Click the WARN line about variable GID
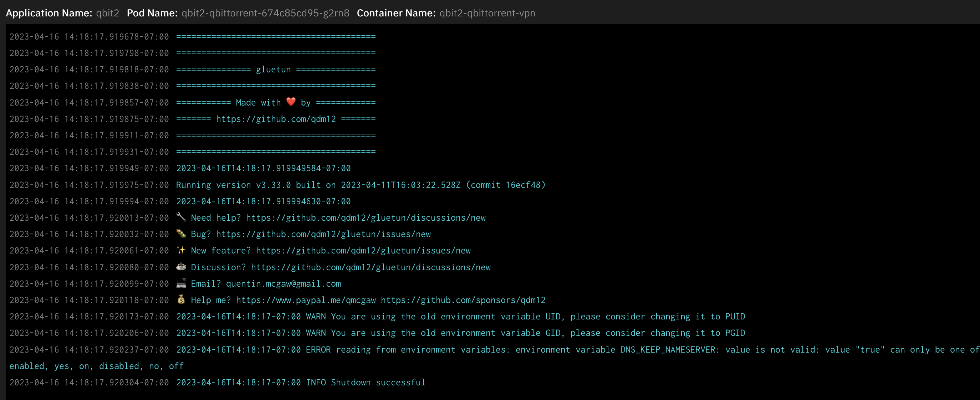Viewport: 980px width, 400px height. [x=461, y=333]
